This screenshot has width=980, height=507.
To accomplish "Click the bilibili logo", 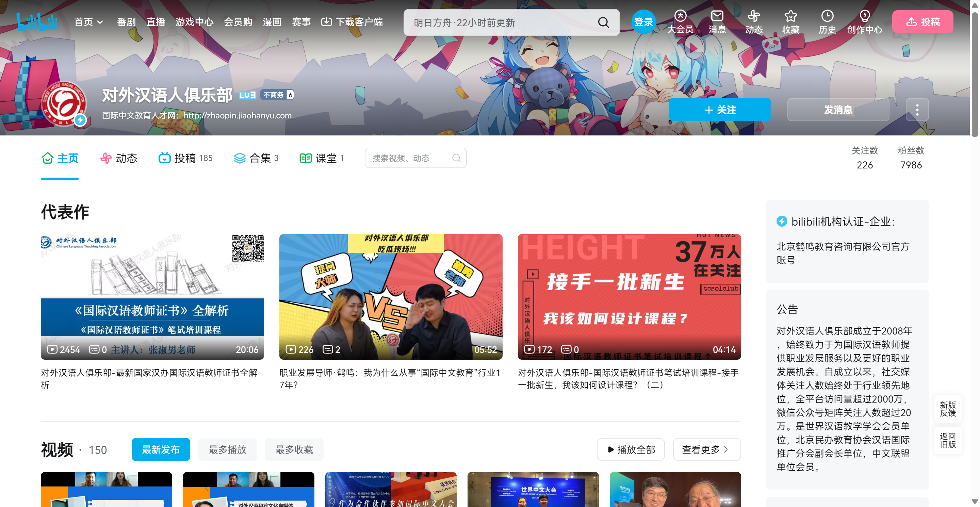I will (37, 22).
